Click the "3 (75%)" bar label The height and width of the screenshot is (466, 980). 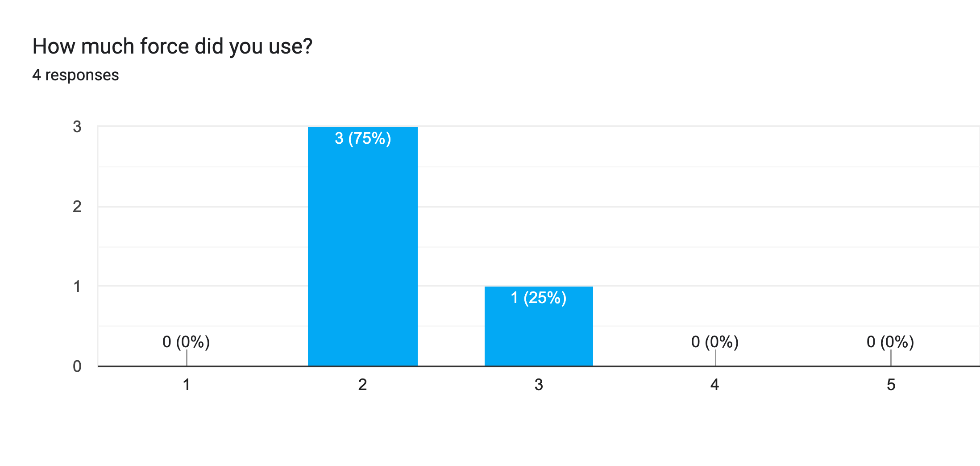[x=363, y=138]
